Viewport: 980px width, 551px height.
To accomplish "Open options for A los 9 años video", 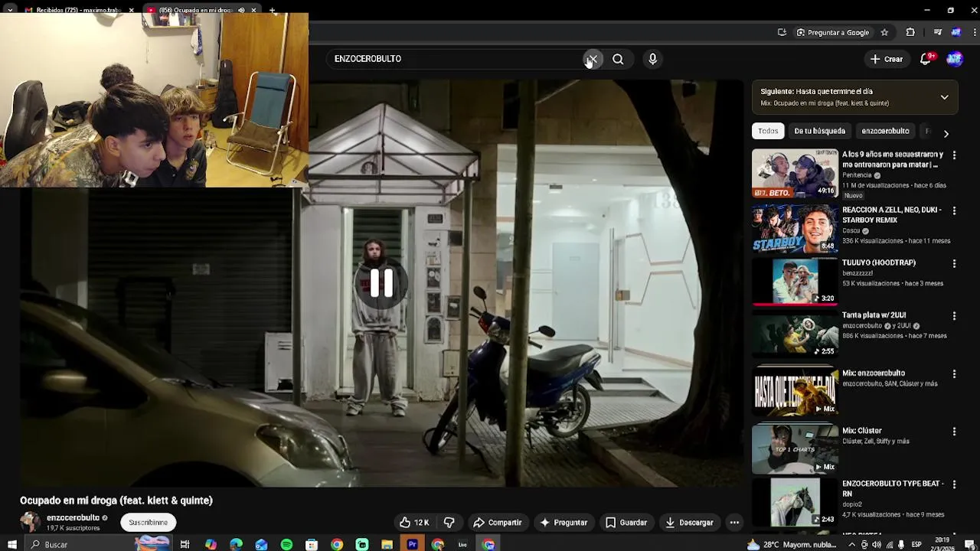I will pyautogui.click(x=954, y=155).
